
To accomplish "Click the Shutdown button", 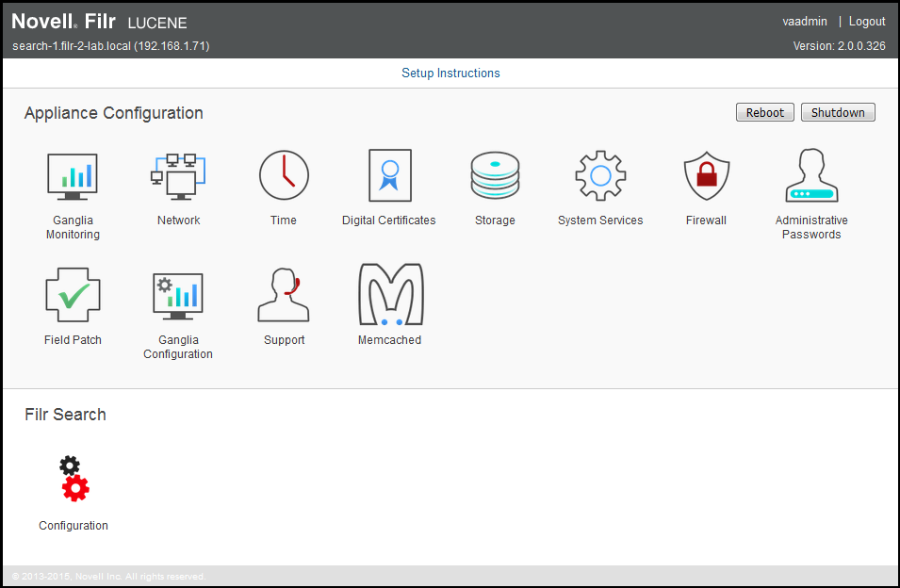I will click(x=838, y=112).
